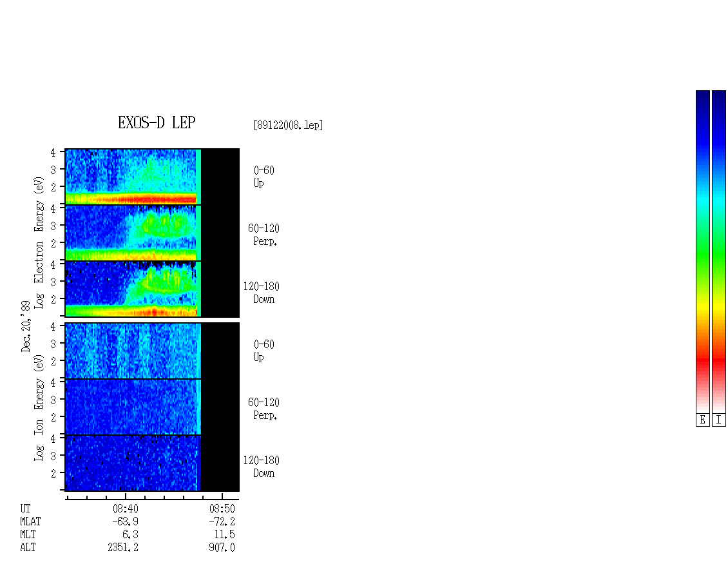Click the boxed E label under color bar
Screen dimensions: 728x564
click(x=702, y=420)
